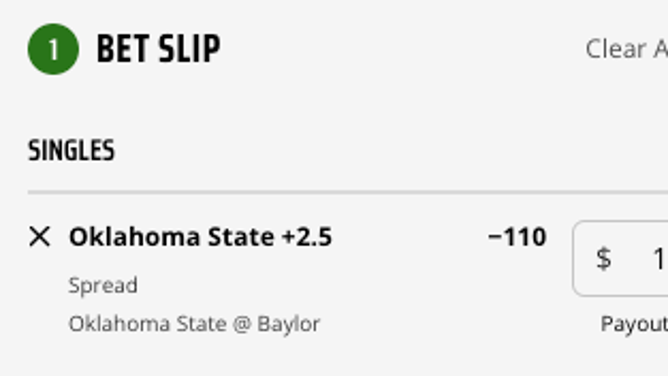Click the SINGLES section header
Screen dimensions: 668x376
(72, 150)
